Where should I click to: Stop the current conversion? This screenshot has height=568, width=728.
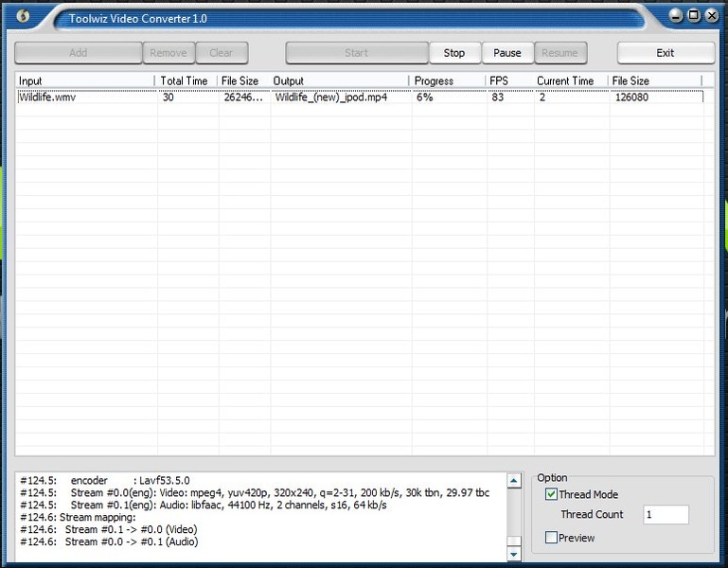click(454, 53)
